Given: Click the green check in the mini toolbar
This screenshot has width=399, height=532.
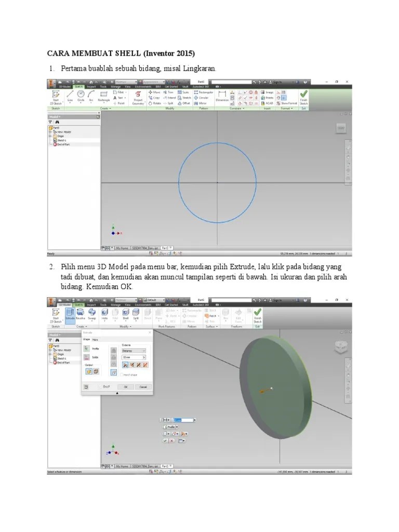Looking at the screenshot, I should pos(165,441).
